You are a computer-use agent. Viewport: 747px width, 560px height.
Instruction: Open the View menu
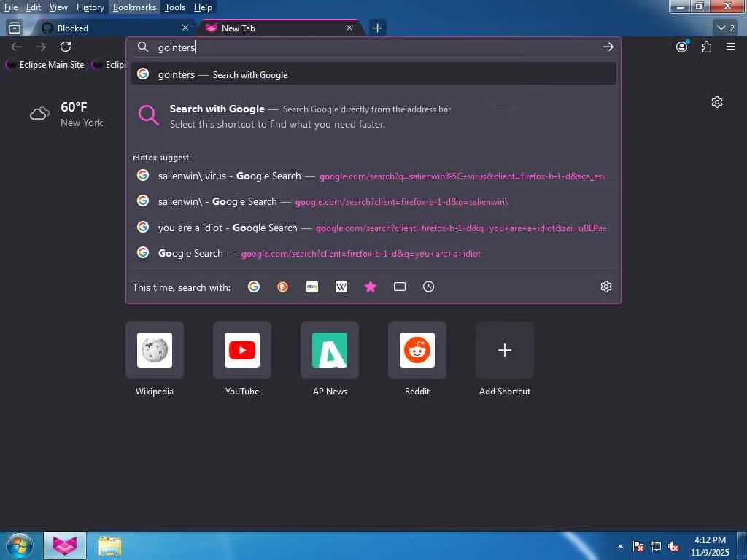(x=58, y=7)
